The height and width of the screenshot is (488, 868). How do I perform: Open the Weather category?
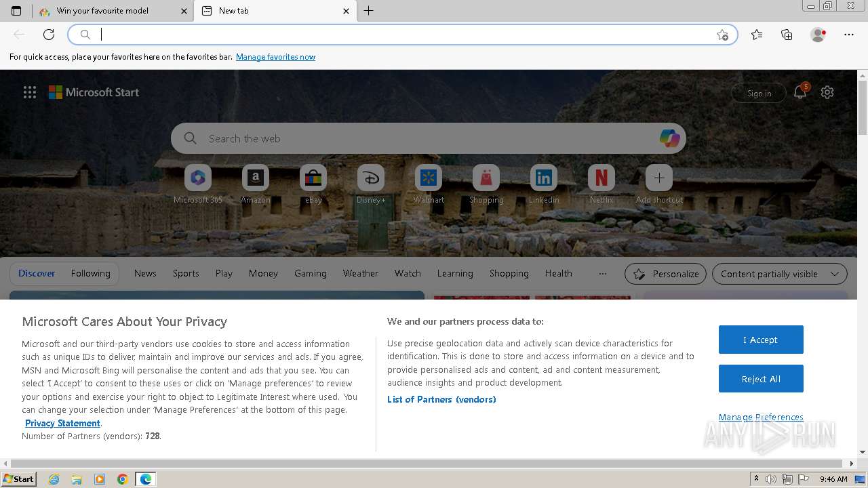[x=361, y=273]
